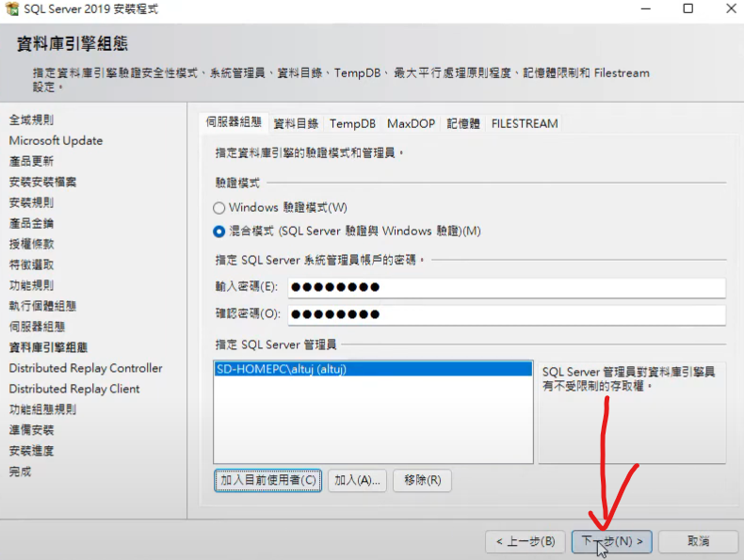Click 伺服器組態 in the left step list

[37, 327]
